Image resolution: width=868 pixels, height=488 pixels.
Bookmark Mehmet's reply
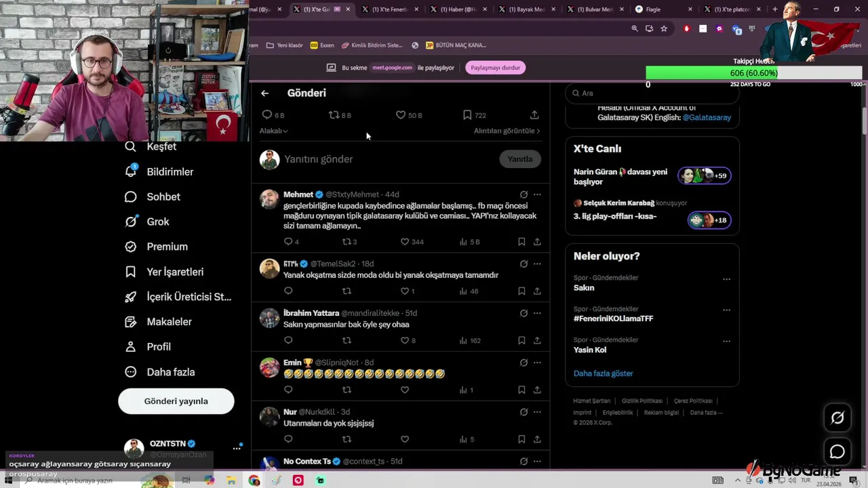coord(521,242)
